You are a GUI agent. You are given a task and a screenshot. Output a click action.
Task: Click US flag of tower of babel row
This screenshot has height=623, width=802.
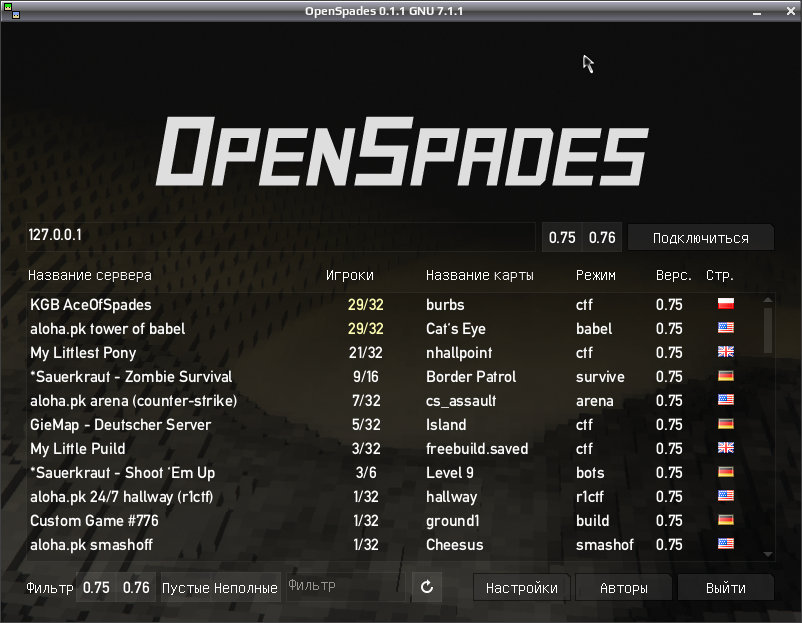coord(725,327)
